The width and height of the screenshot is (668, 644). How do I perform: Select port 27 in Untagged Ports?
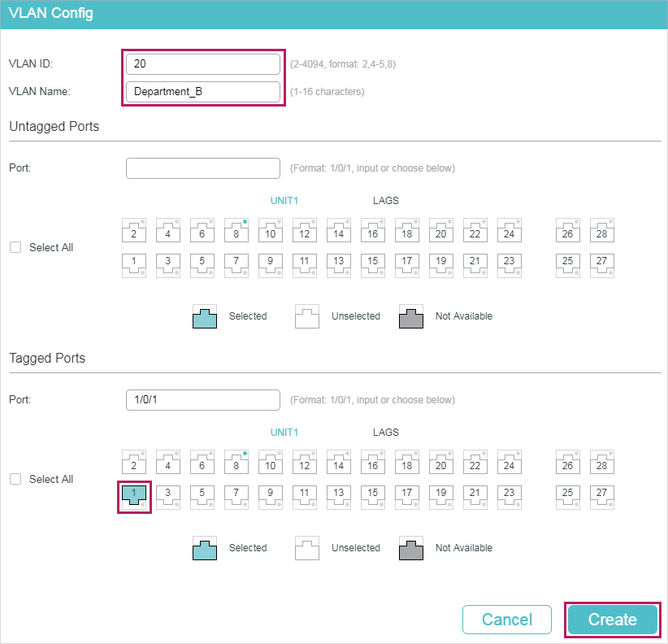tap(601, 266)
